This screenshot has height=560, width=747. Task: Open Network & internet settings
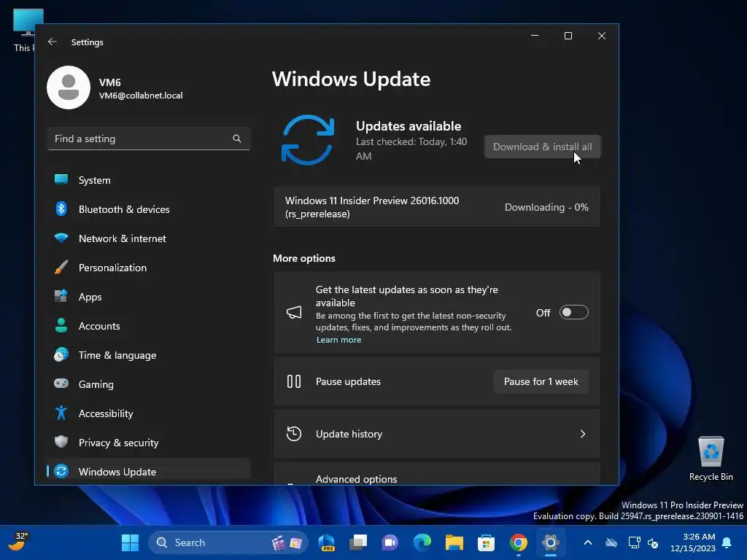149,238
